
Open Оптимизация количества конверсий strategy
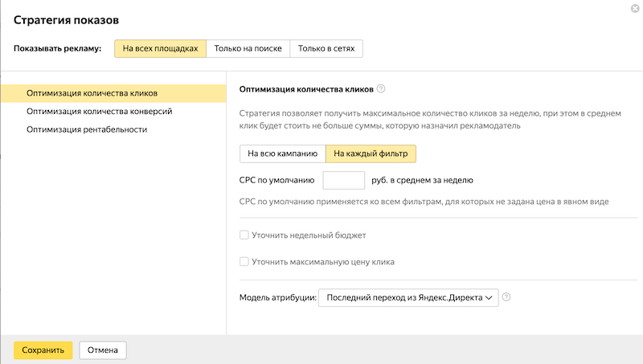coord(99,112)
